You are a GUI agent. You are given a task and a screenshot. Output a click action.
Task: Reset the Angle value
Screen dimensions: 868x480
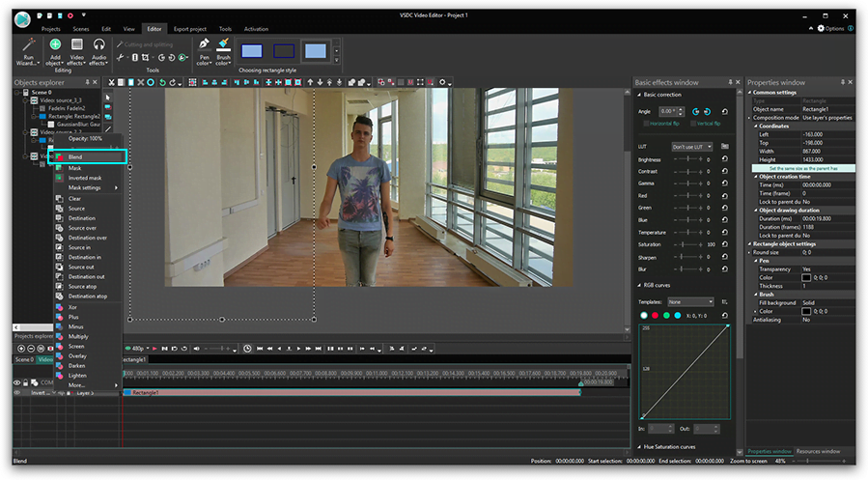pos(724,111)
